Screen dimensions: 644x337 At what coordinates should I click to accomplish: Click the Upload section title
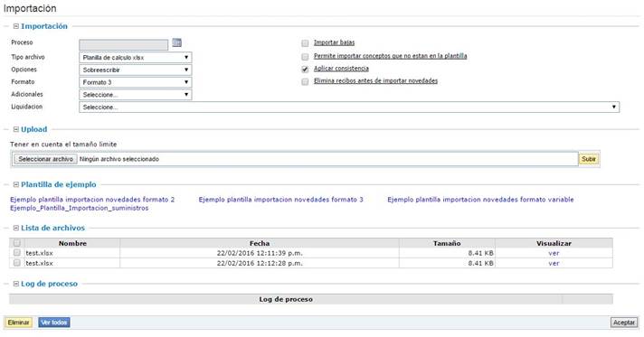(34, 129)
